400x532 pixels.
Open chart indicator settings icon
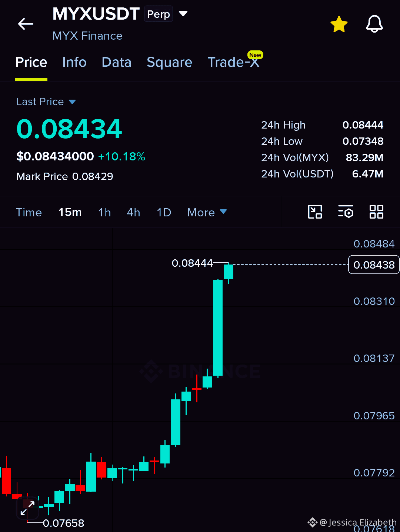click(346, 212)
